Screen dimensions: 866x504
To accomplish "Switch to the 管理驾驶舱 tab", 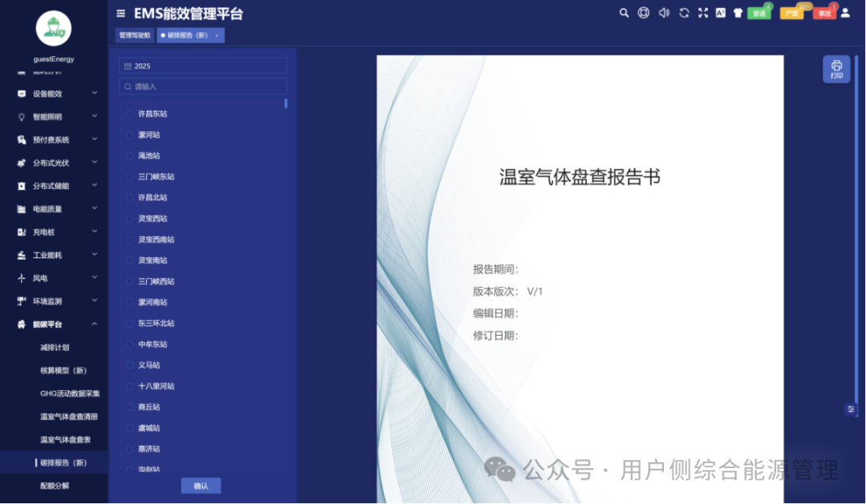I will pos(134,35).
